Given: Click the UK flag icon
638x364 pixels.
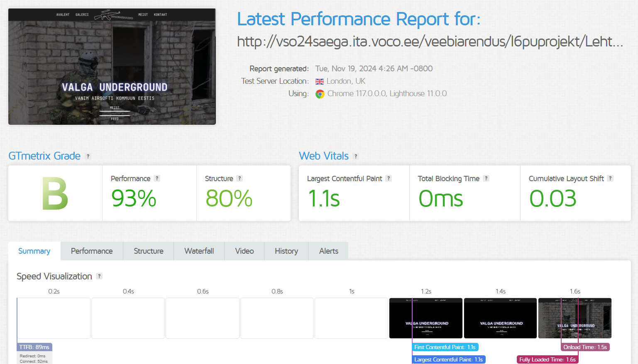Looking at the screenshot, I should (320, 82).
